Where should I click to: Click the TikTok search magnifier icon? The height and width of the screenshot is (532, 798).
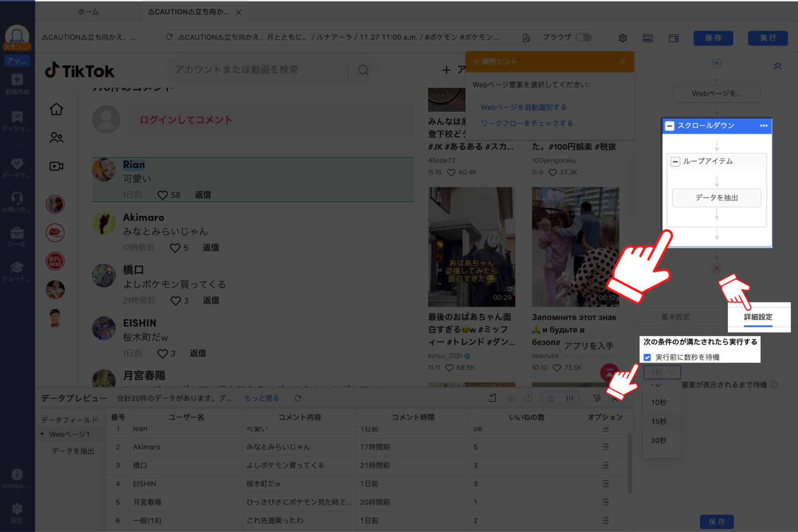pos(363,70)
